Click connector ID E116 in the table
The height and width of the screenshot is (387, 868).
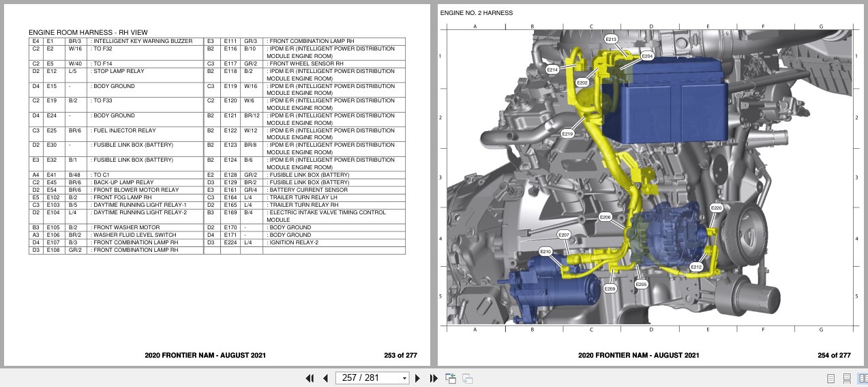click(230, 48)
